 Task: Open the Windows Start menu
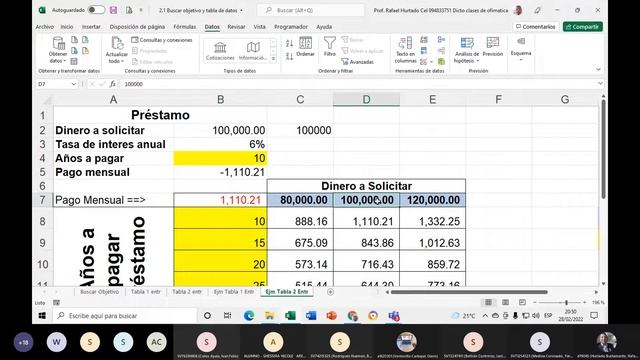pos(42,316)
